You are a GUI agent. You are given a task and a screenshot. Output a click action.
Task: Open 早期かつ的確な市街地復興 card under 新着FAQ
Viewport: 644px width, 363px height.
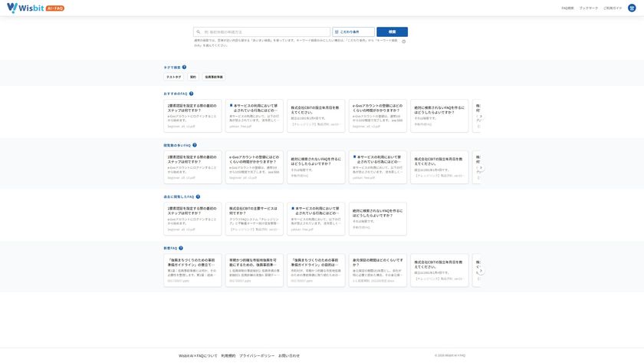click(x=255, y=270)
